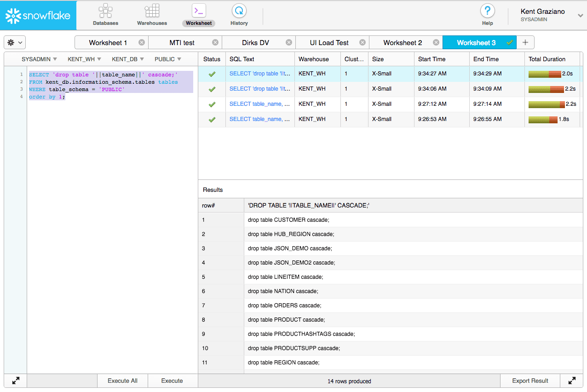This screenshot has width=587, height=392.
Task: Close the MTI test worksheet tab
Action: (x=215, y=43)
